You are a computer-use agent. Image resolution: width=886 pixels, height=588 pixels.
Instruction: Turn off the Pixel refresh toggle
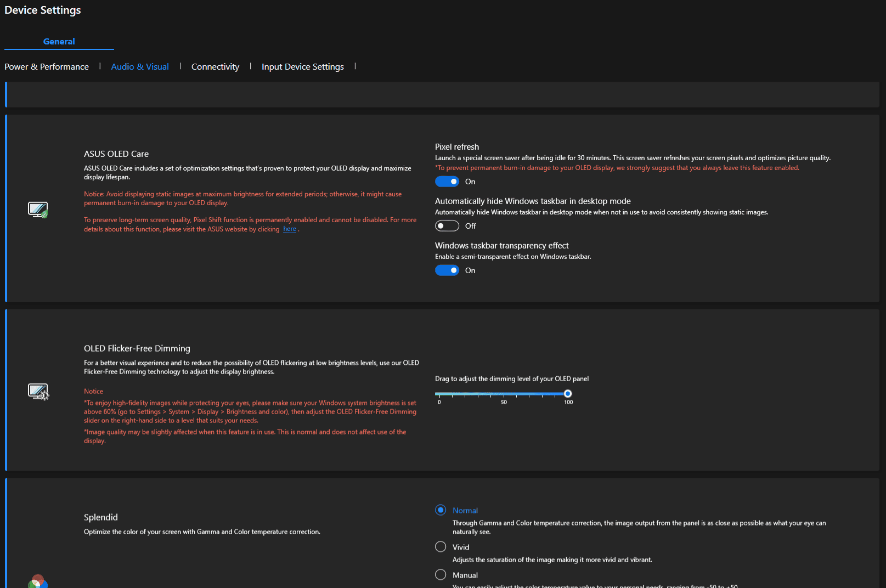point(447,182)
